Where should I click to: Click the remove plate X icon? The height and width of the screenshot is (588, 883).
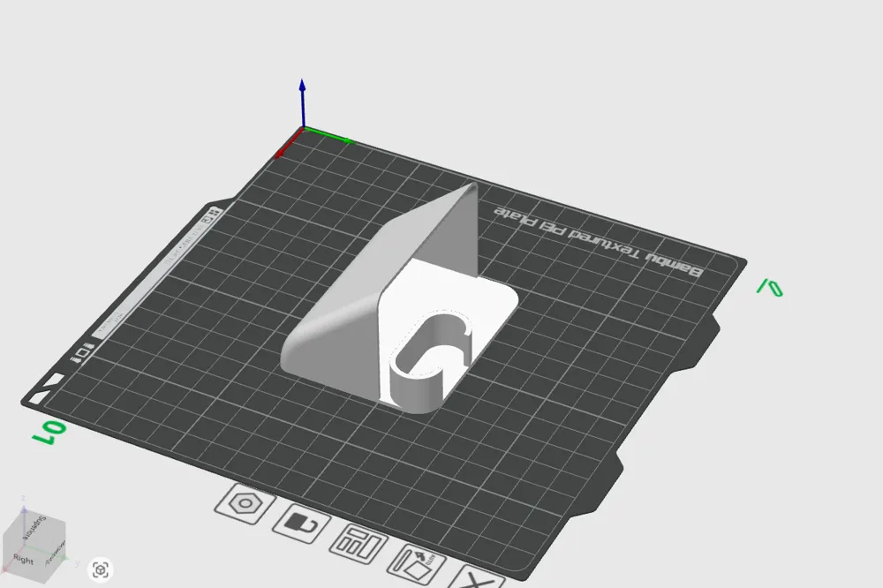pyautogui.click(x=476, y=578)
